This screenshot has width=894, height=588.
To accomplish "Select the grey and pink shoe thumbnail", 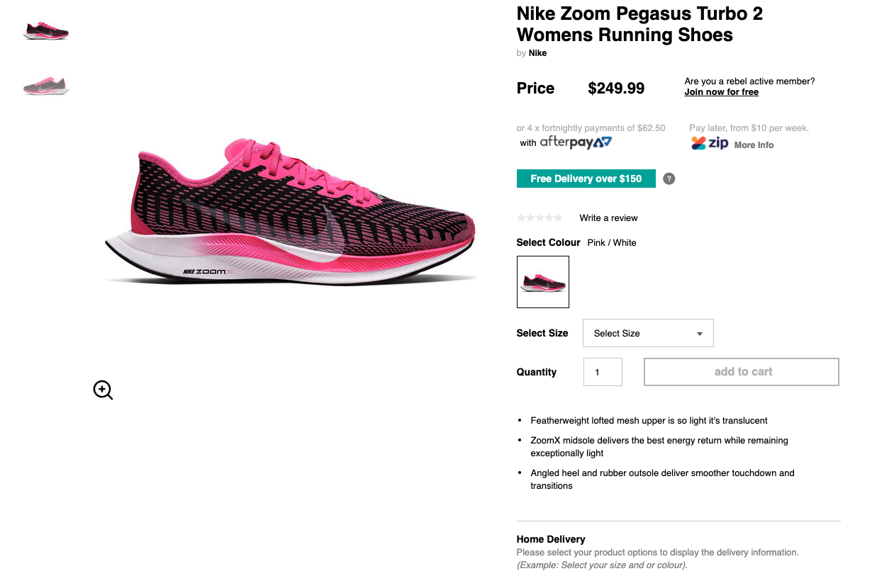I will click(x=46, y=86).
